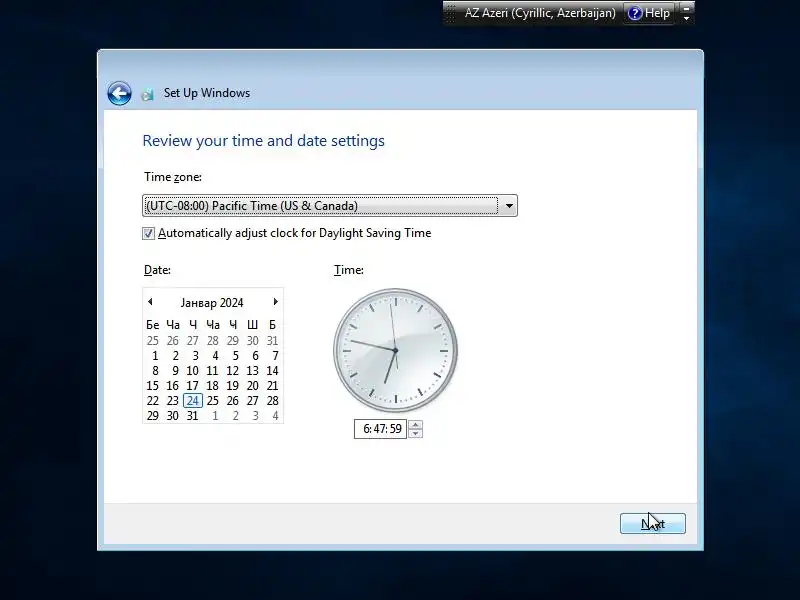Select date 24 in the calendar
Screen dimensions: 800x600
(193, 401)
